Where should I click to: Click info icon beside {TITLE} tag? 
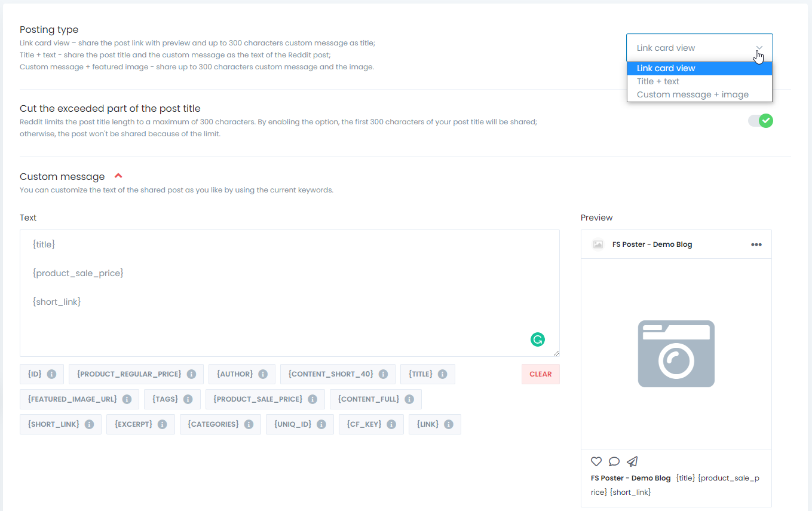(x=442, y=374)
